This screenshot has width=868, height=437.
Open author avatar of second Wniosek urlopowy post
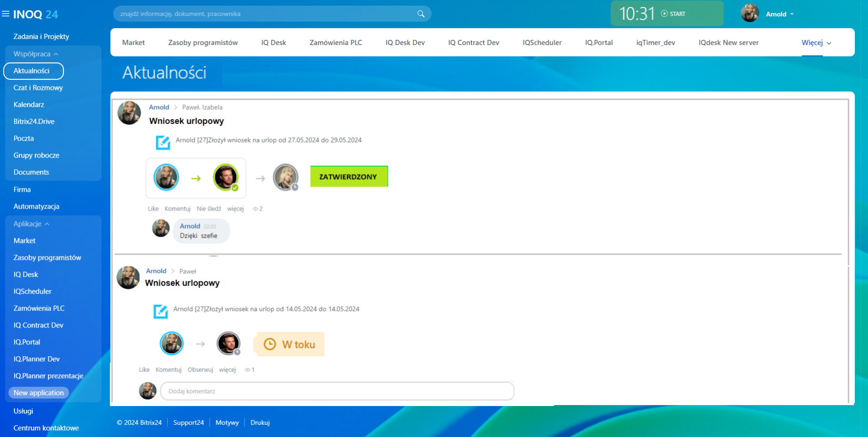click(x=128, y=277)
